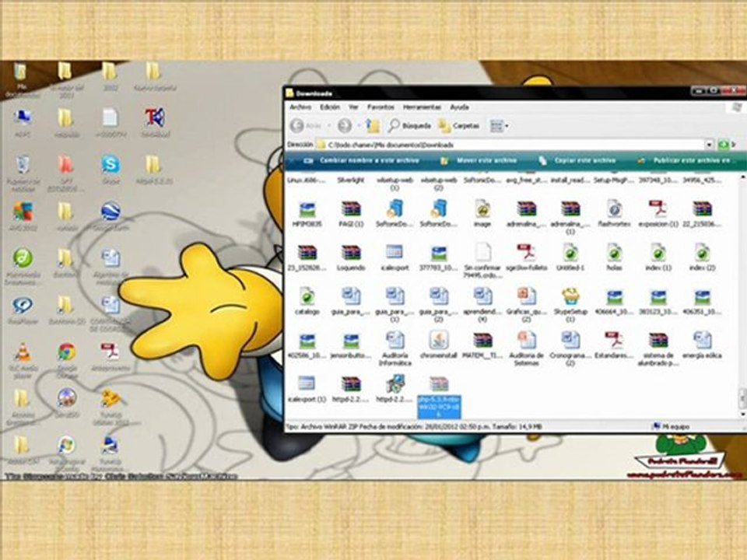
Task: Select the SkypeSetup (1) installer
Action: coord(570,305)
